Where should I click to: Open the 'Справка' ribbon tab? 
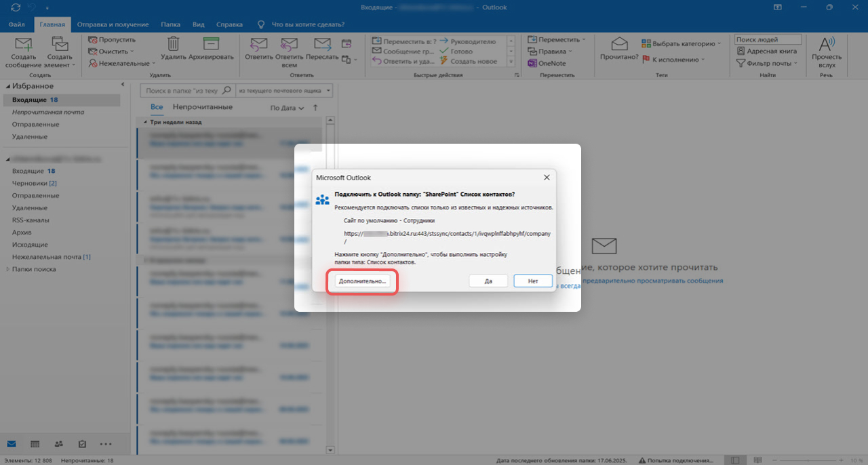229,24
